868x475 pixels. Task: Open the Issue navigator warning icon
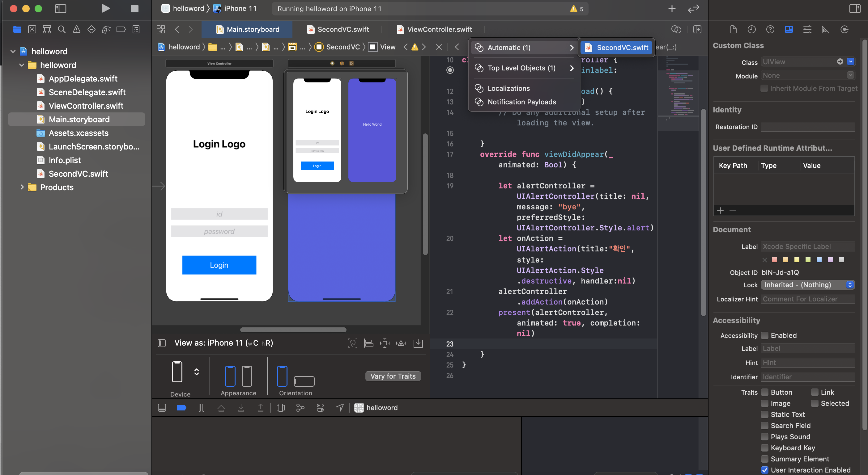tap(76, 30)
